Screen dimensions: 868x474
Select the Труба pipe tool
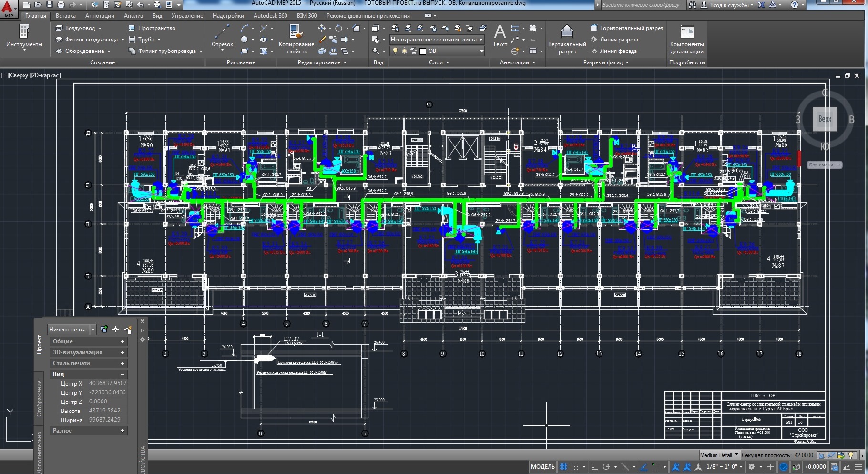click(x=144, y=40)
